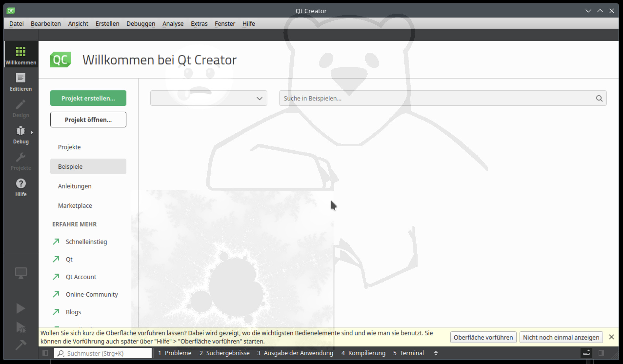Open the Terminal output pane
Viewport: 623px width, 364px height.
click(x=408, y=353)
